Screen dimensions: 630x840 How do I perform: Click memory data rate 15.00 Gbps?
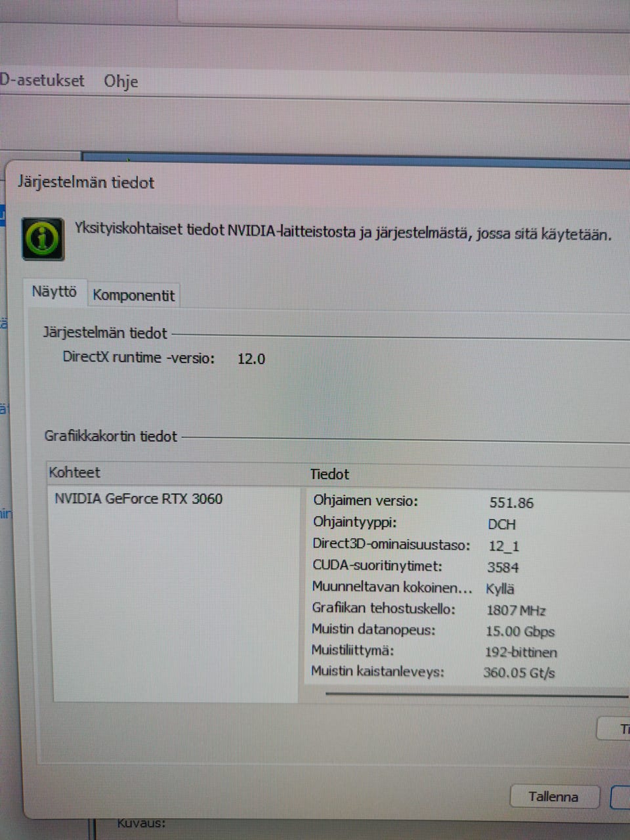(x=520, y=631)
